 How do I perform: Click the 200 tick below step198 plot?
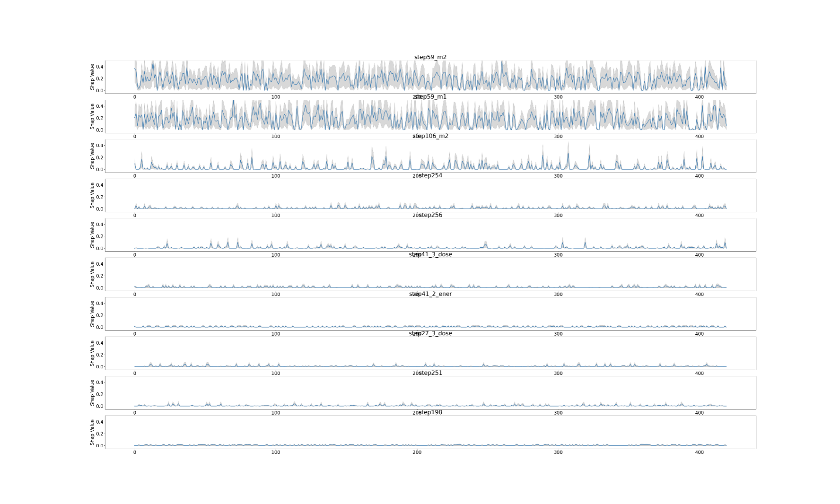pos(417,452)
